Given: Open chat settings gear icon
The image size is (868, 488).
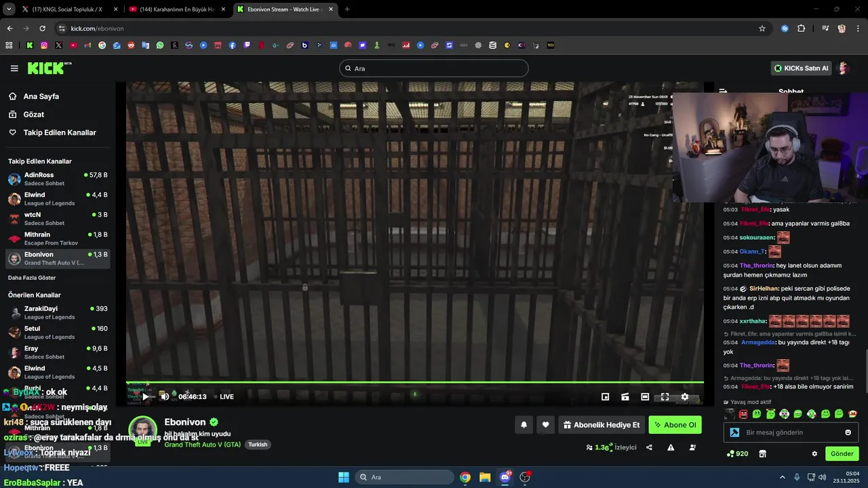Looking at the screenshot, I should tap(814, 453).
